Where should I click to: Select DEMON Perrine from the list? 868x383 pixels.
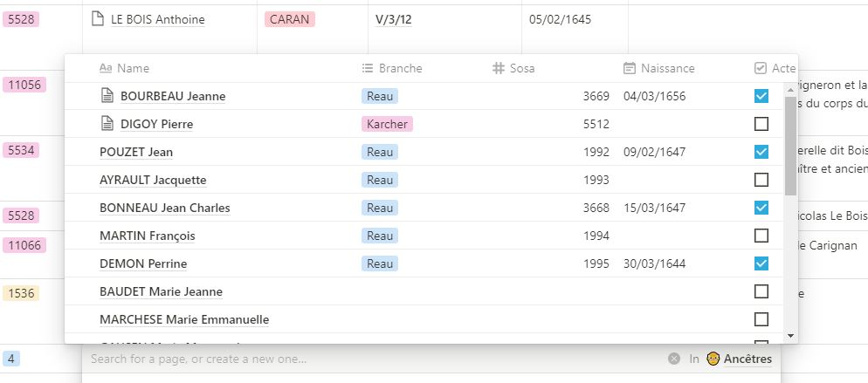[143, 263]
